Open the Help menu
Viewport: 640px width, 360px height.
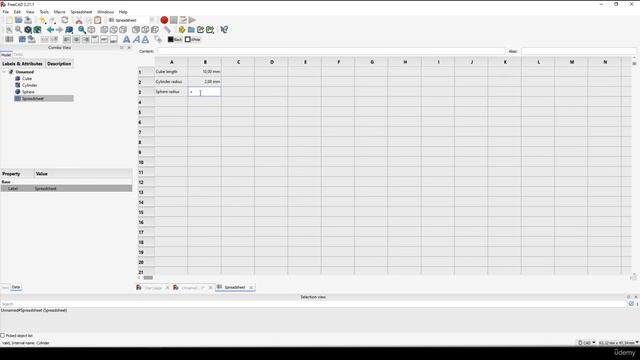point(123,12)
